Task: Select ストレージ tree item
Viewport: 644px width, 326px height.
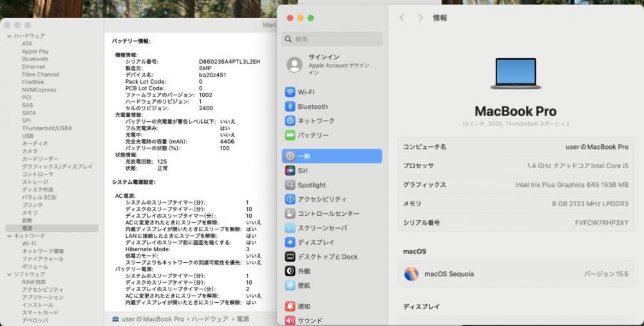Action: click(35, 182)
